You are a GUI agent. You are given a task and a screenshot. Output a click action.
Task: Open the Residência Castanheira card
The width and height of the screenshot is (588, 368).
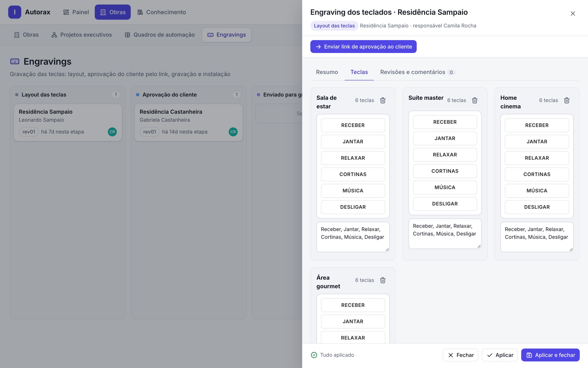tap(189, 122)
